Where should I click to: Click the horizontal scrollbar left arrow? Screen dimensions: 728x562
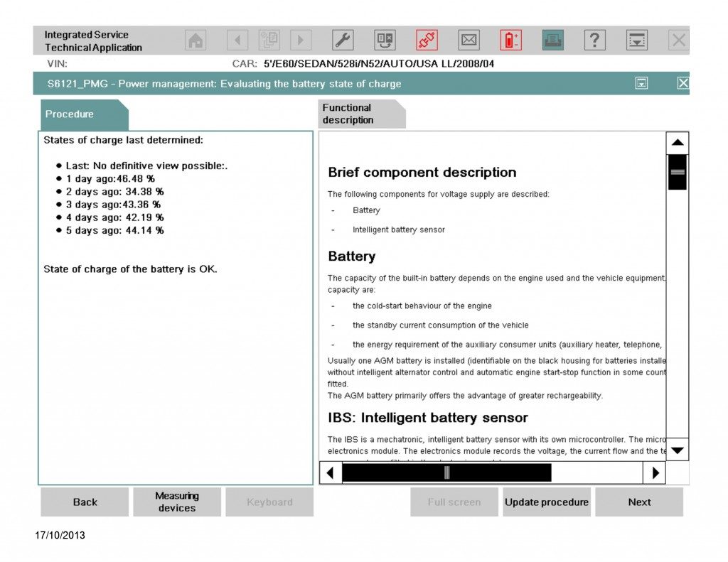(331, 473)
